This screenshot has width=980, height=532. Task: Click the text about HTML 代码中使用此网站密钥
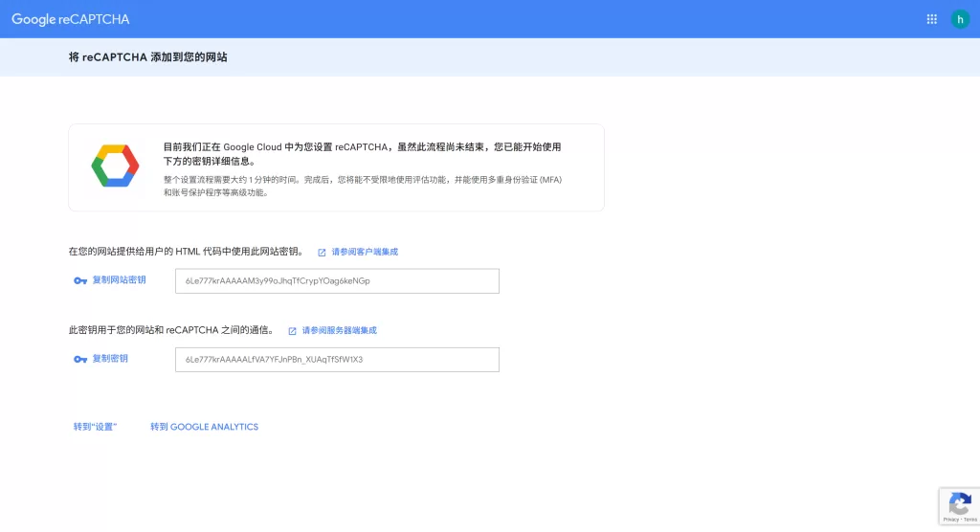186,252
